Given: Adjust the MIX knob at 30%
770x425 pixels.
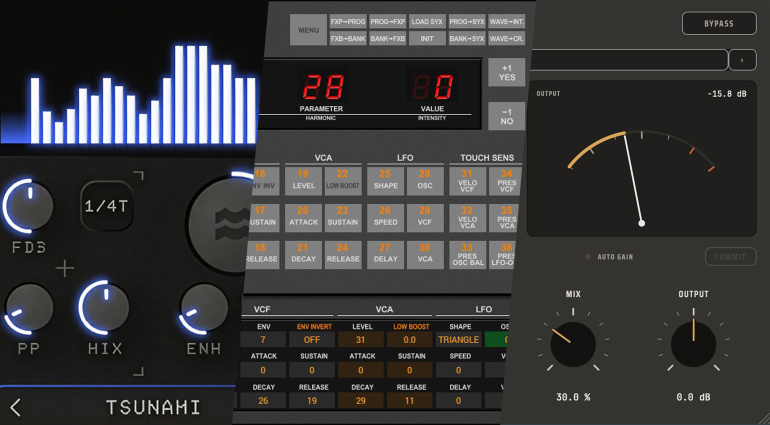Looking at the screenshot, I should 573,344.
